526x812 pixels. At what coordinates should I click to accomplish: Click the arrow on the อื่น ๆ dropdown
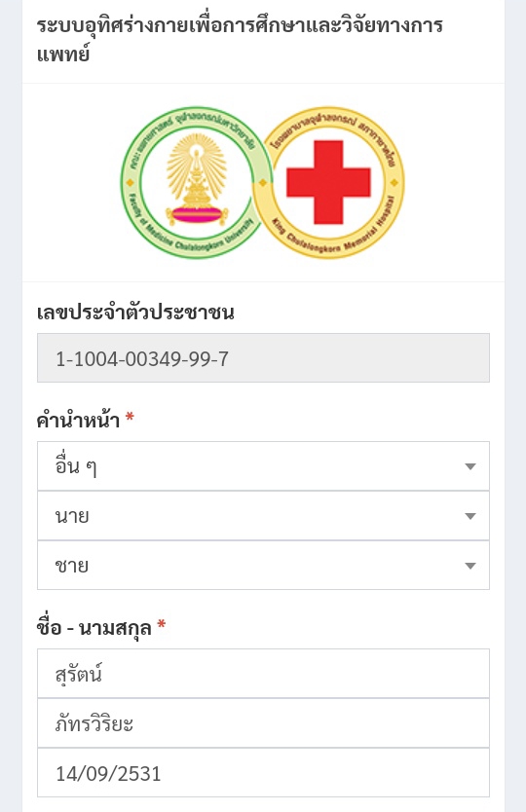(x=470, y=466)
